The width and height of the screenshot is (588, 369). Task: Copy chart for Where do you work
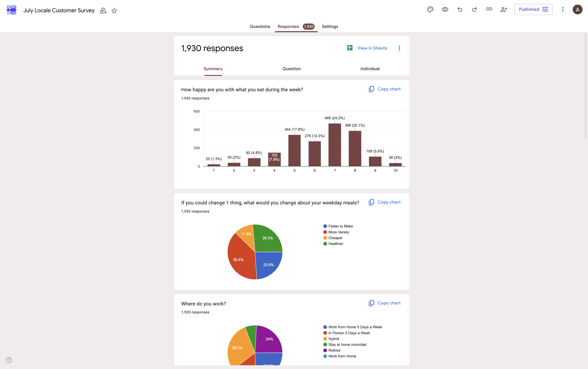[x=385, y=303]
